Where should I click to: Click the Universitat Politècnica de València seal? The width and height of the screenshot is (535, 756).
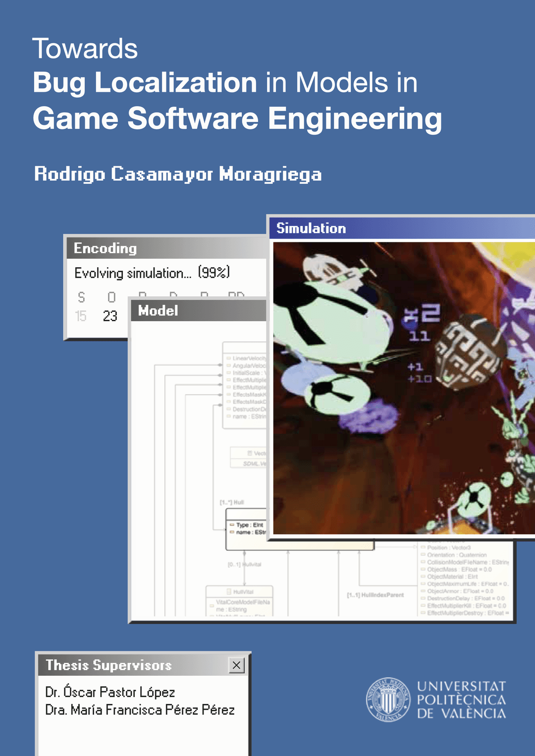(388, 699)
